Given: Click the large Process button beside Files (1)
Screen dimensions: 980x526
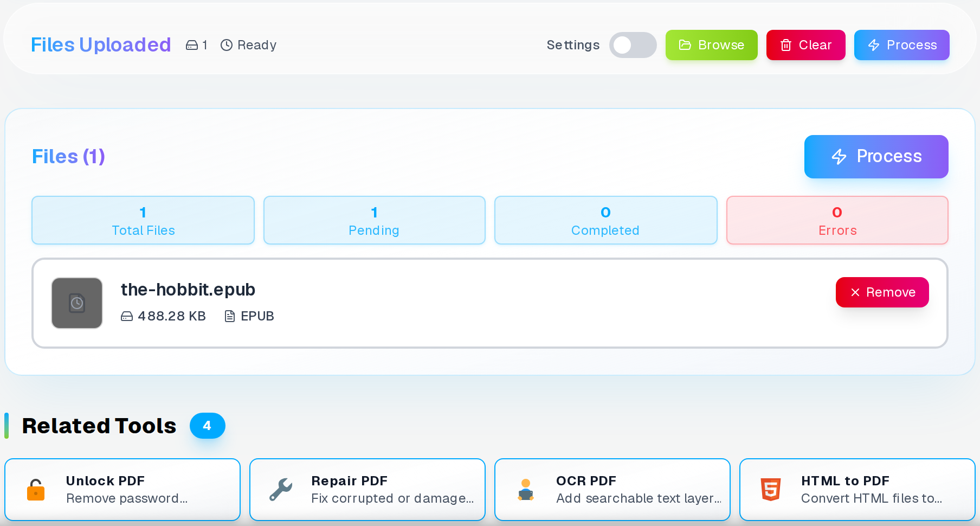Looking at the screenshot, I should pyautogui.click(x=876, y=157).
